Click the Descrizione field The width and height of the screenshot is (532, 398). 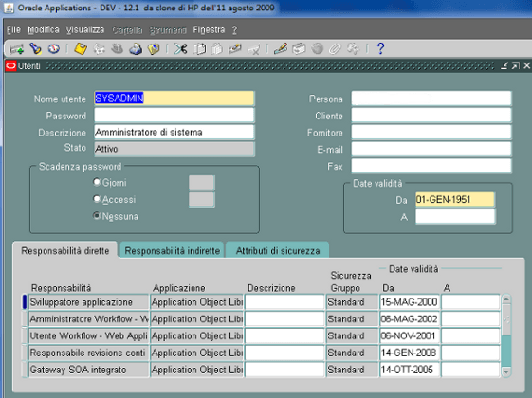pyautogui.click(x=174, y=133)
